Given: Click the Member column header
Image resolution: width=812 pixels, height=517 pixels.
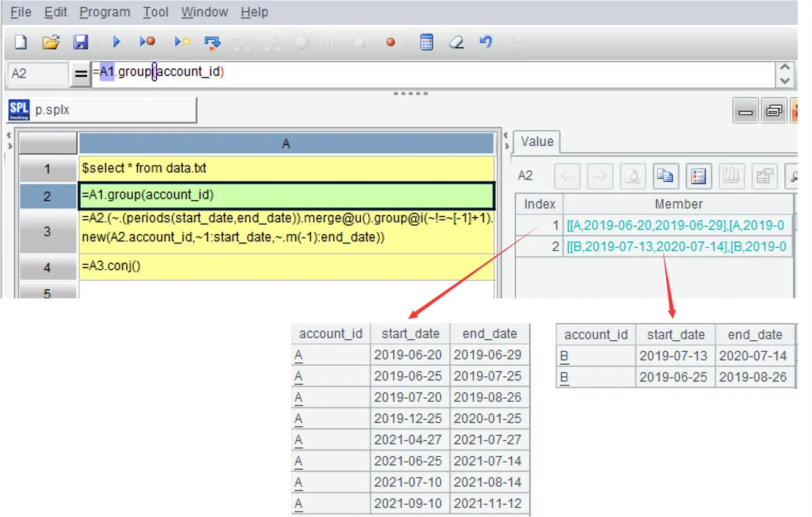Looking at the screenshot, I should [x=679, y=204].
